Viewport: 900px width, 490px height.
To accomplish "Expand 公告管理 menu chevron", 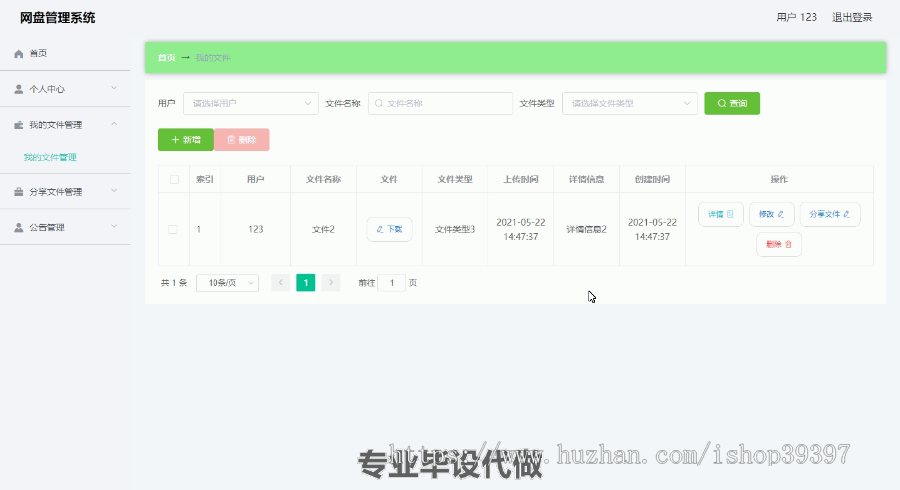I will (x=114, y=226).
